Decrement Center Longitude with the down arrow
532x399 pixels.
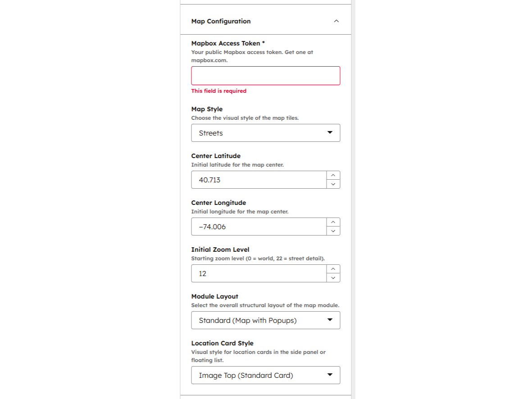coord(333,231)
